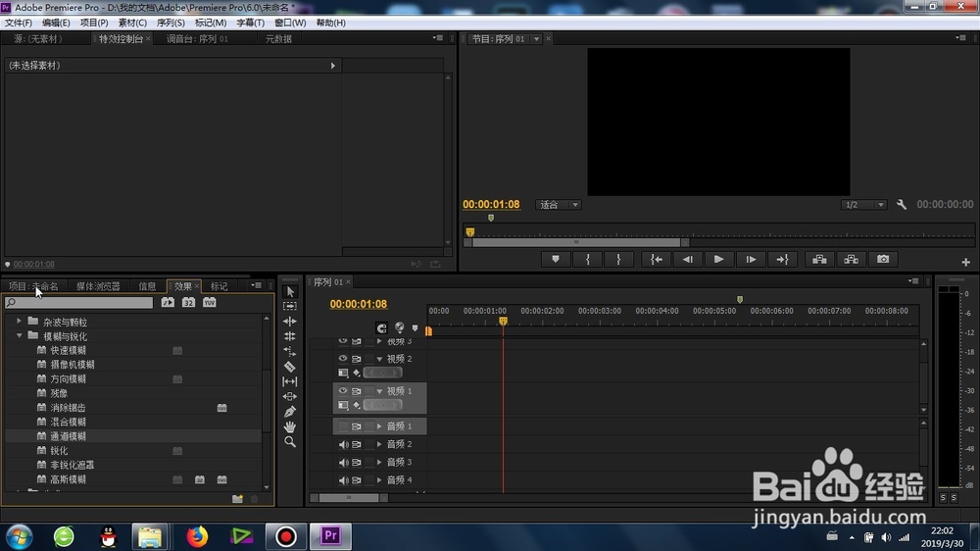Select the Track Select tool

(290, 306)
